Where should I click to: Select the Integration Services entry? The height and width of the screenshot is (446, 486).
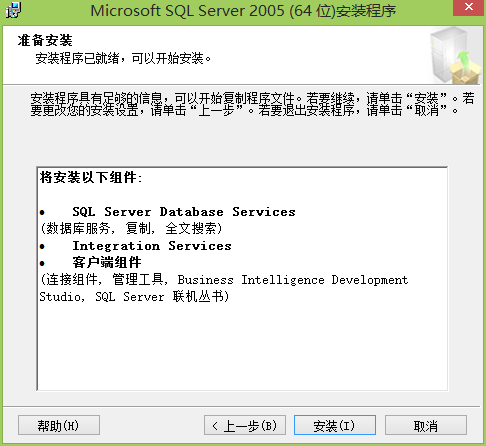152,246
